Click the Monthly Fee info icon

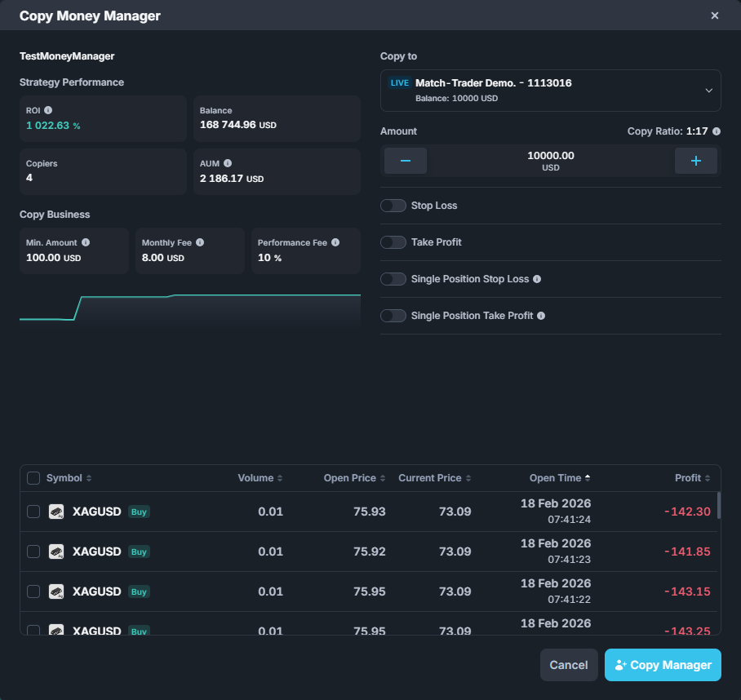[200, 242]
